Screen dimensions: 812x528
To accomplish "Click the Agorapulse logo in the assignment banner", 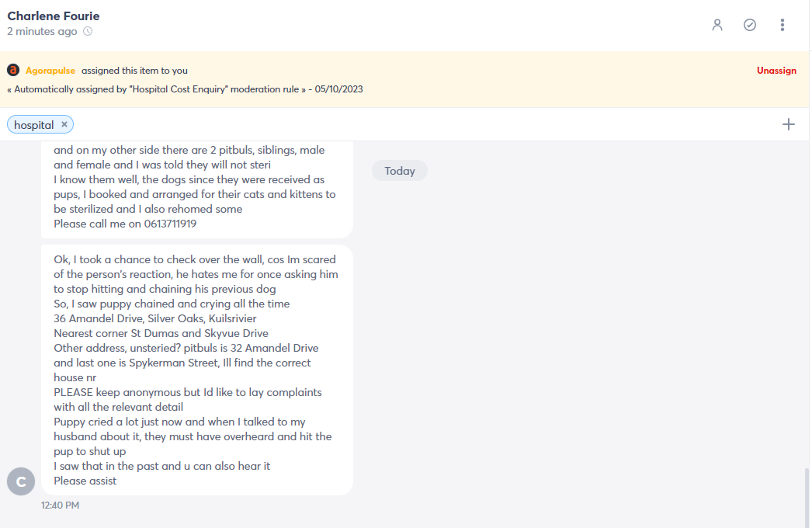I will (x=13, y=70).
